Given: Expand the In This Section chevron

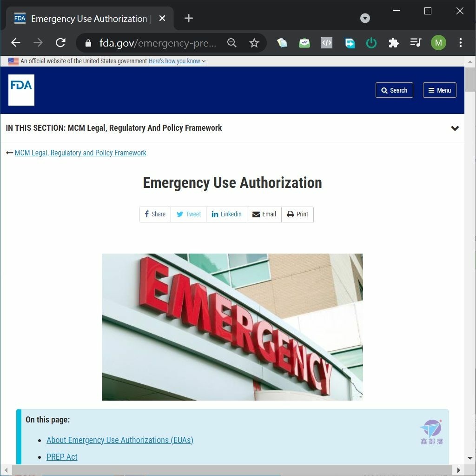Looking at the screenshot, I should 455,128.
